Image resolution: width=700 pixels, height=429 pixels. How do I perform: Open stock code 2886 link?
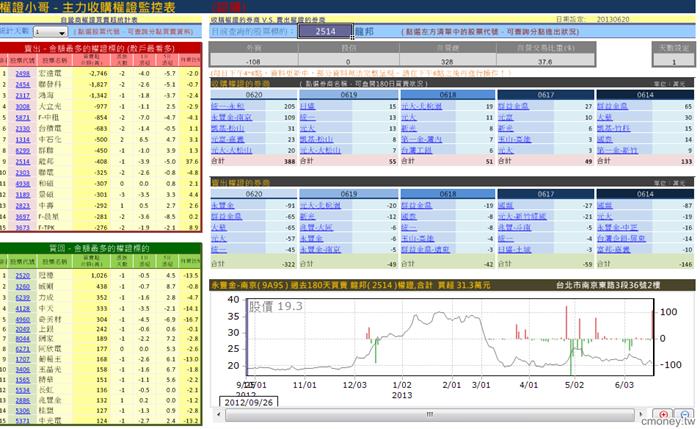coord(23,400)
